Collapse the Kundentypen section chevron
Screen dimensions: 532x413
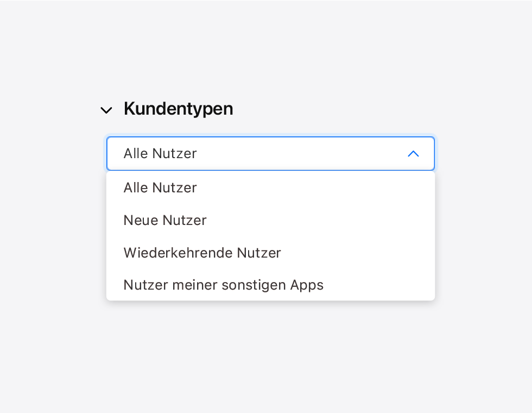(106, 110)
